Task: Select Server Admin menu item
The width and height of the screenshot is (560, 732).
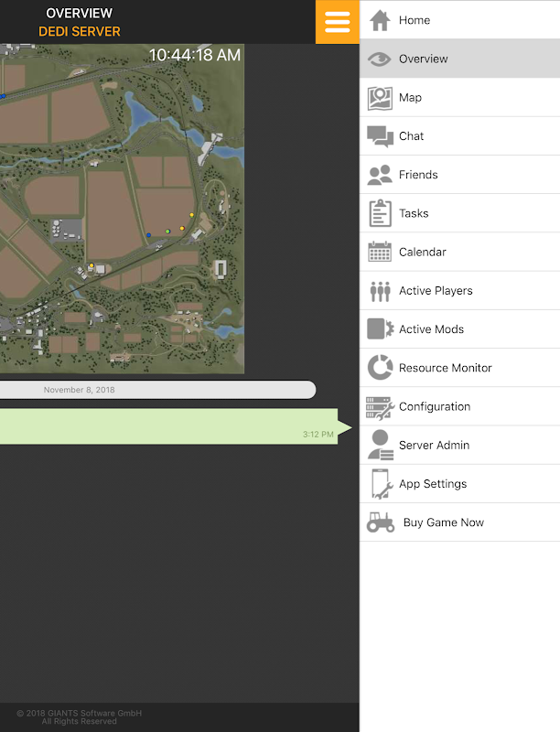Action: 459,445
